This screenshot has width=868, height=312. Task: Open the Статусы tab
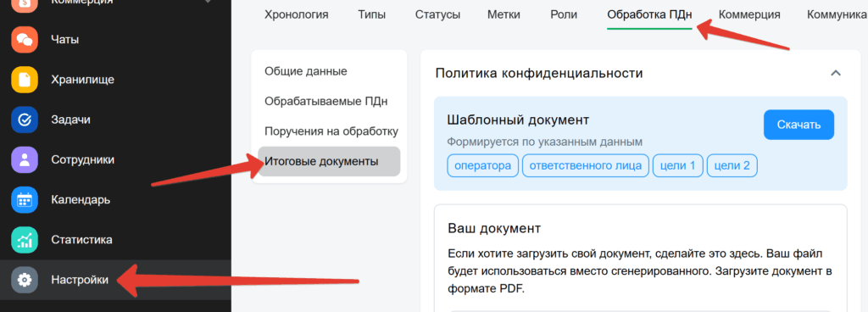click(x=437, y=15)
